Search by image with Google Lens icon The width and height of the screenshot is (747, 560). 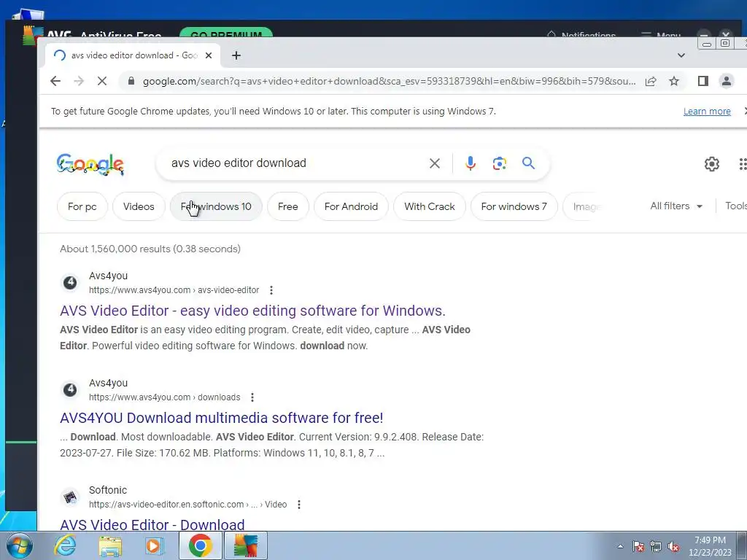[499, 163]
